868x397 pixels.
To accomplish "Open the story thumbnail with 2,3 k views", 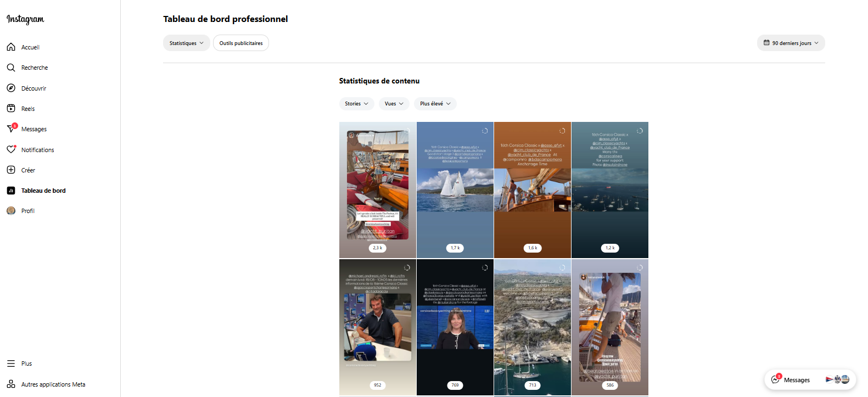I will coord(378,190).
